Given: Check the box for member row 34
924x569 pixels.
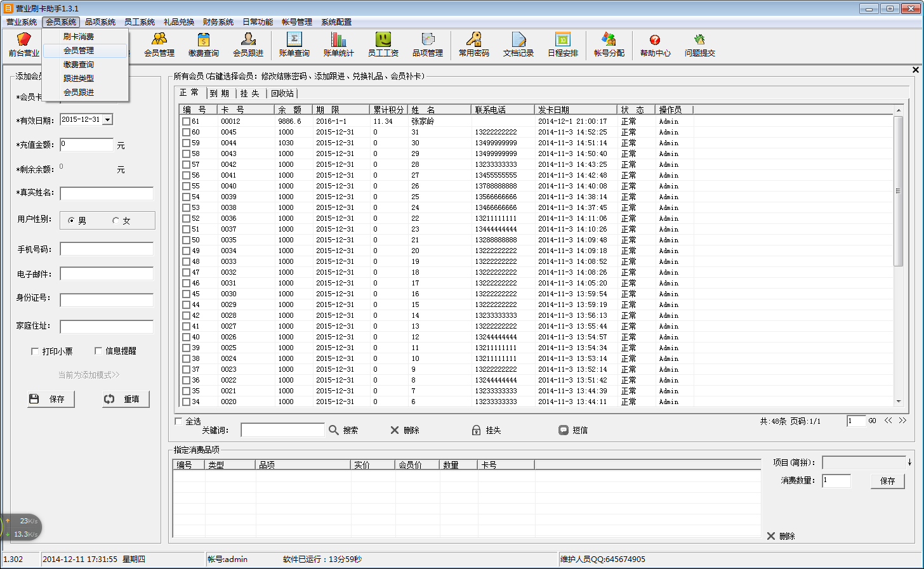Looking at the screenshot, I should click(x=186, y=402).
